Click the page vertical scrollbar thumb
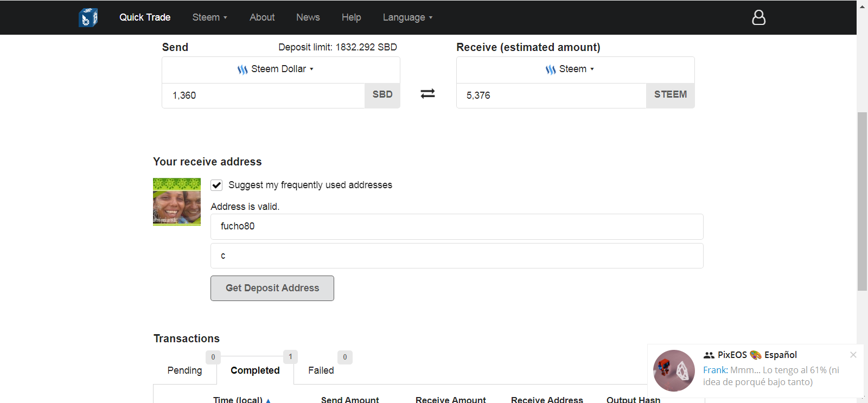This screenshot has width=868, height=403. tap(862, 201)
